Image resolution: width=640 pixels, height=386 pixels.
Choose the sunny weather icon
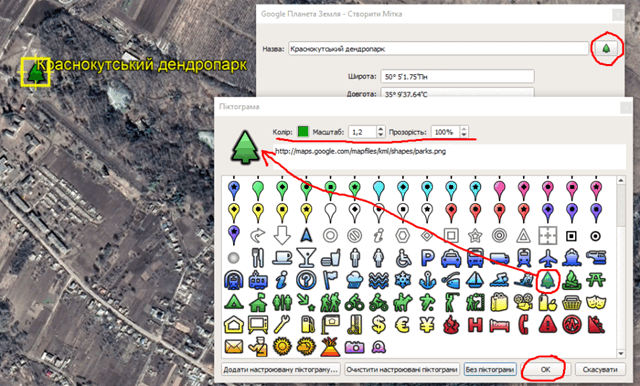click(x=282, y=347)
